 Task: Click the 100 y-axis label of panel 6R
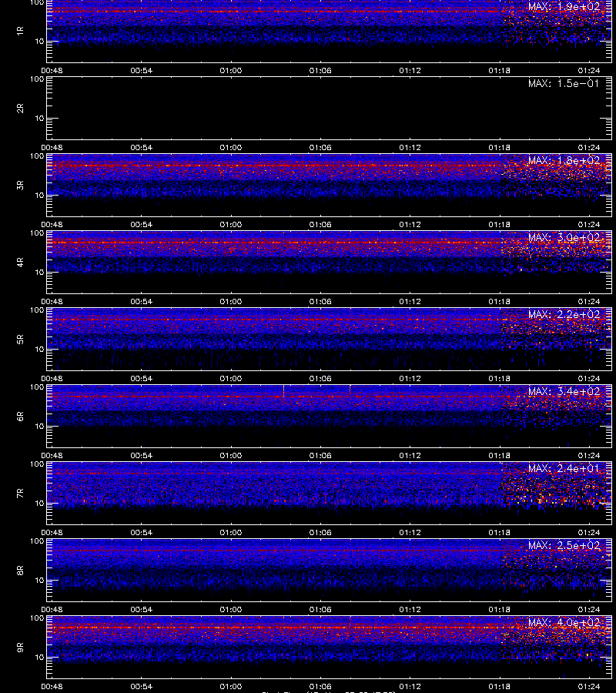37,387
